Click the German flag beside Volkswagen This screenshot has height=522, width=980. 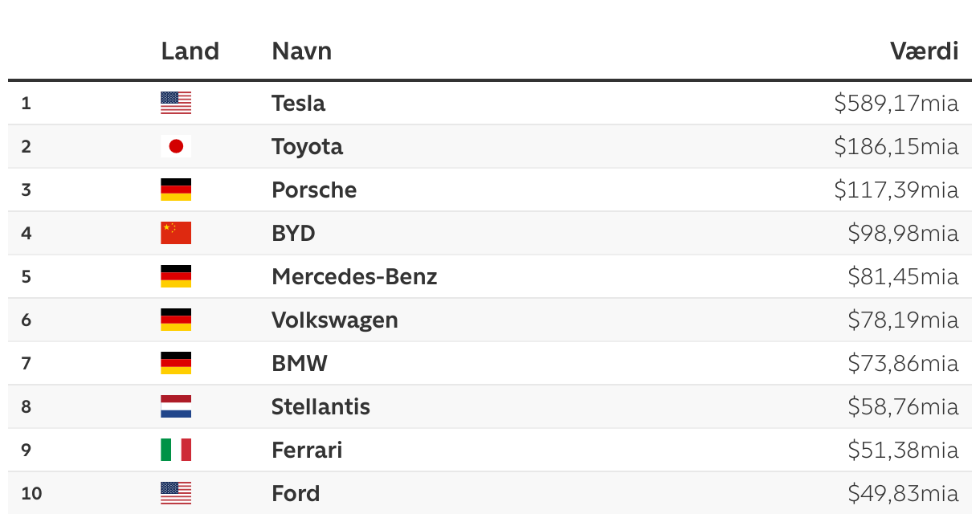tap(176, 320)
